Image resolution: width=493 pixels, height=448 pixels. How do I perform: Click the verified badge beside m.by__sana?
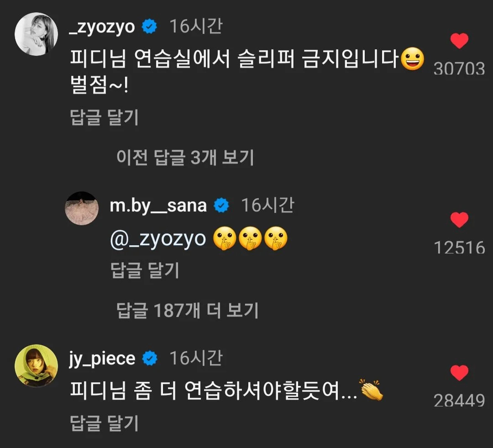tap(221, 206)
